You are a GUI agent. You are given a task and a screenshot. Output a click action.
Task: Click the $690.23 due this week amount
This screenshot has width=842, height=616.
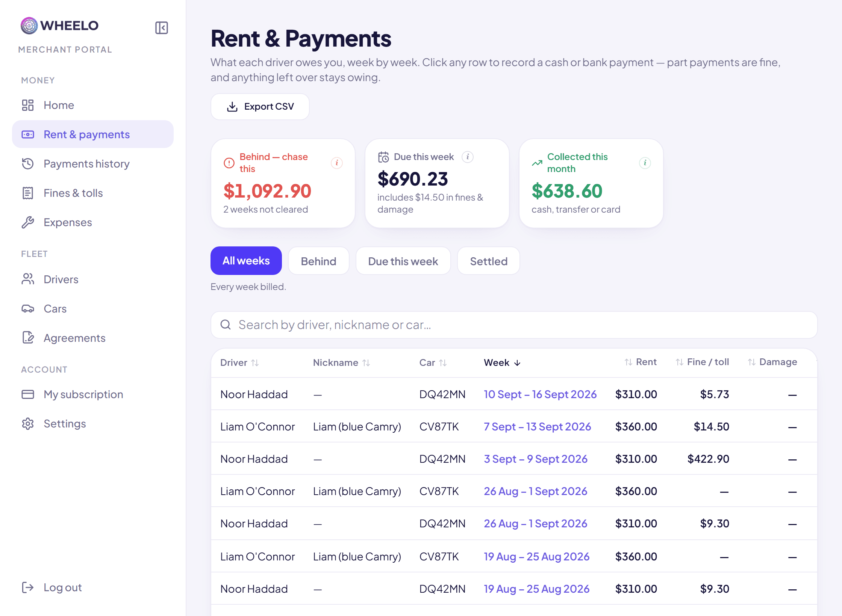click(413, 179)
